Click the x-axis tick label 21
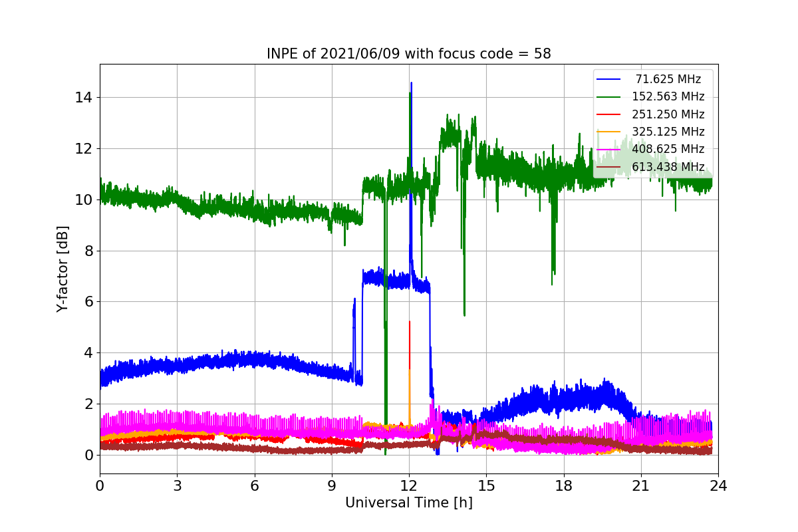 (x=641, y=486)
